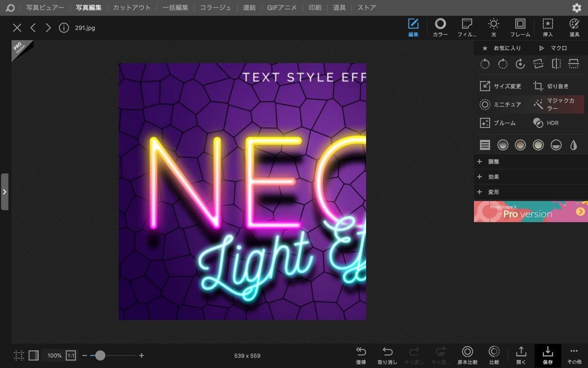This screenshot has height=368, width=588.
Task: Open the free-angle rotate tool
Action: tap(520, 64)
